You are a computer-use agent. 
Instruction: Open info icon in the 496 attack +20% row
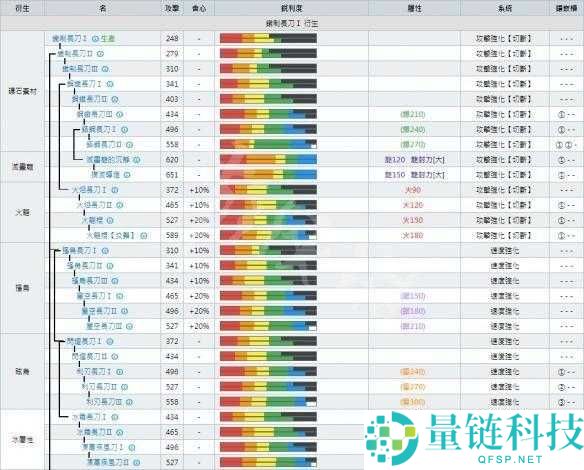tap(124, 311)
